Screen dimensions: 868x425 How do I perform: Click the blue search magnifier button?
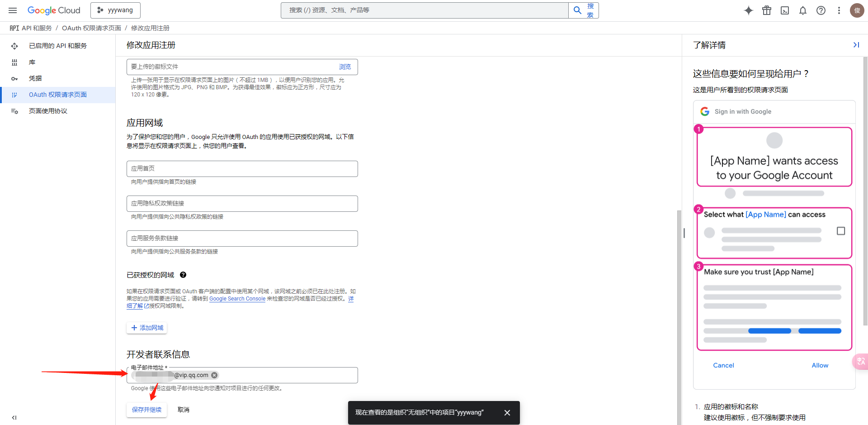578,10
